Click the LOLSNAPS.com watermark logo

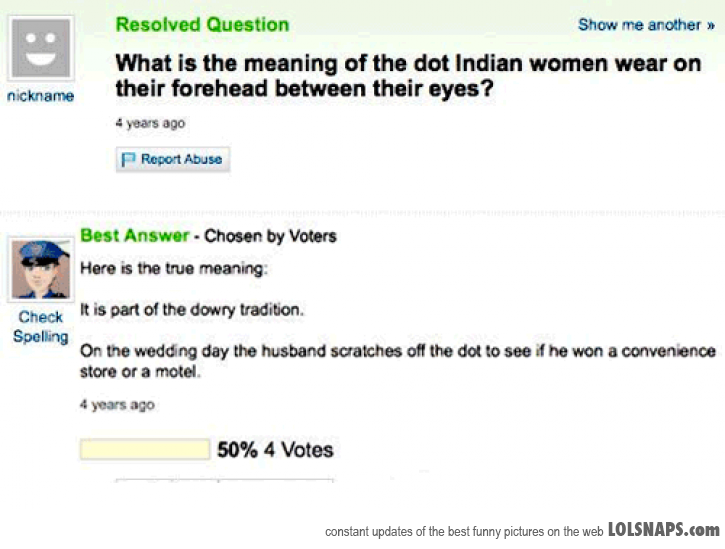coord(664,529)
